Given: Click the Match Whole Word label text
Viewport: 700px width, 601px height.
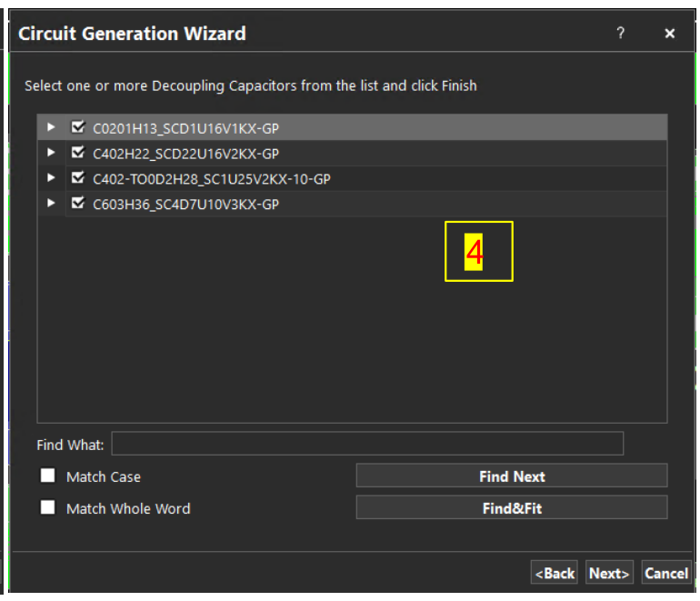Looking at the screenshot, I should 128,508.
